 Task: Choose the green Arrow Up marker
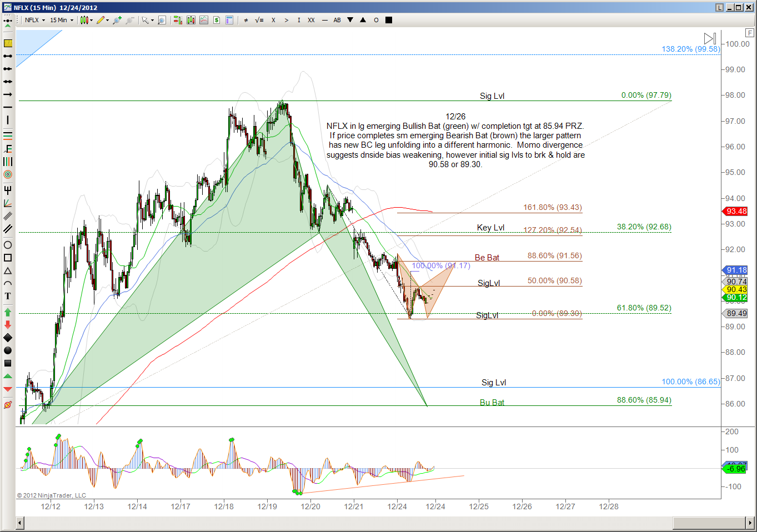(x=8, y=312)
